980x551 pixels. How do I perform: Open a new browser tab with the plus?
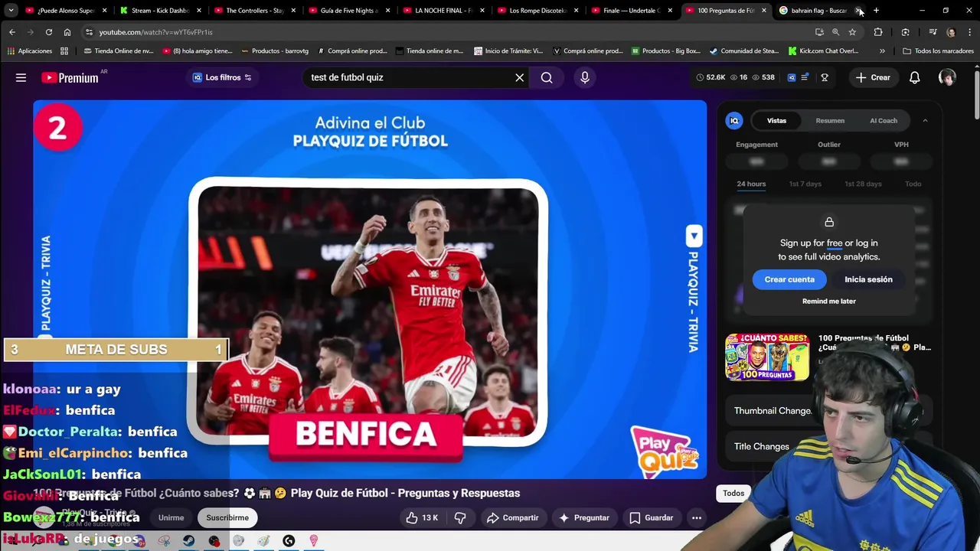tap(876, 11)
